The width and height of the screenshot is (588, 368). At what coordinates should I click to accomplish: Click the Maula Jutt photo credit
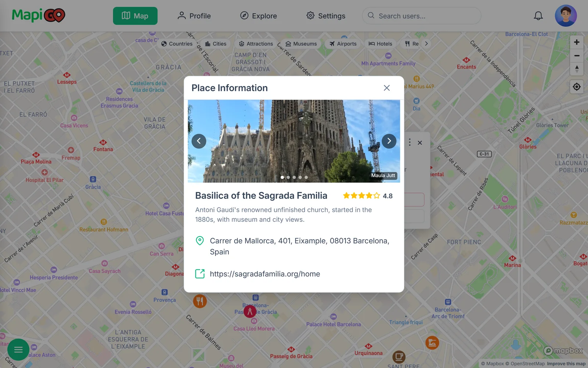tap(383, 176)
